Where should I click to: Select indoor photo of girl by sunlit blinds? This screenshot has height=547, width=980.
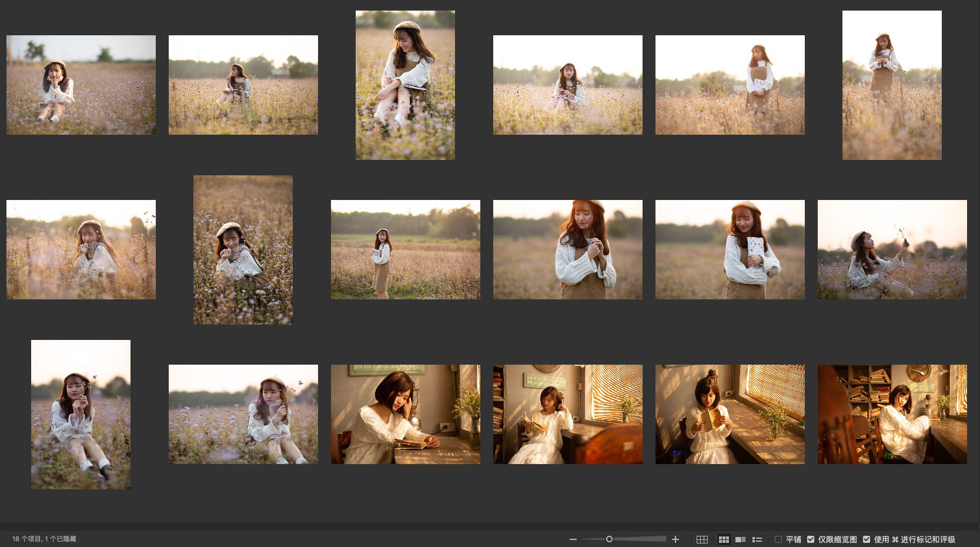click(x=730, y=414)
